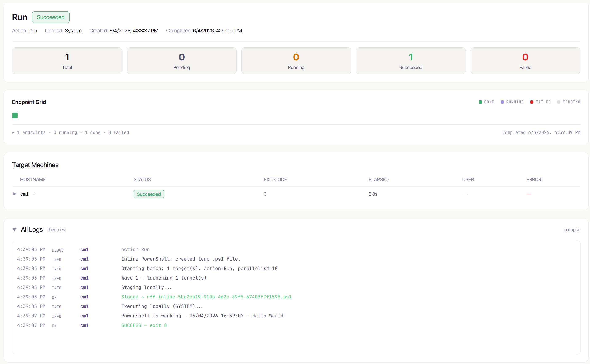Click the ELAPSED column header
590x364 pixels.
click(379, 180)
